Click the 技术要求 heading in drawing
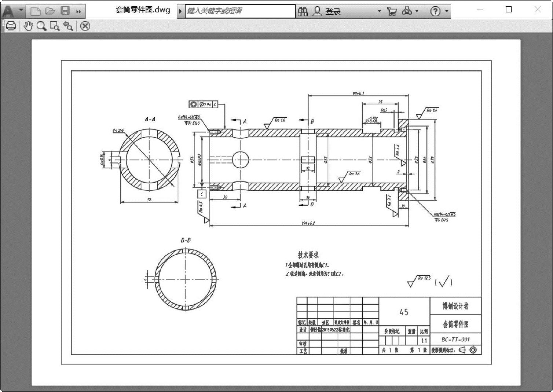The height and width of the screenshot is (392, 553). coord(308,255)
